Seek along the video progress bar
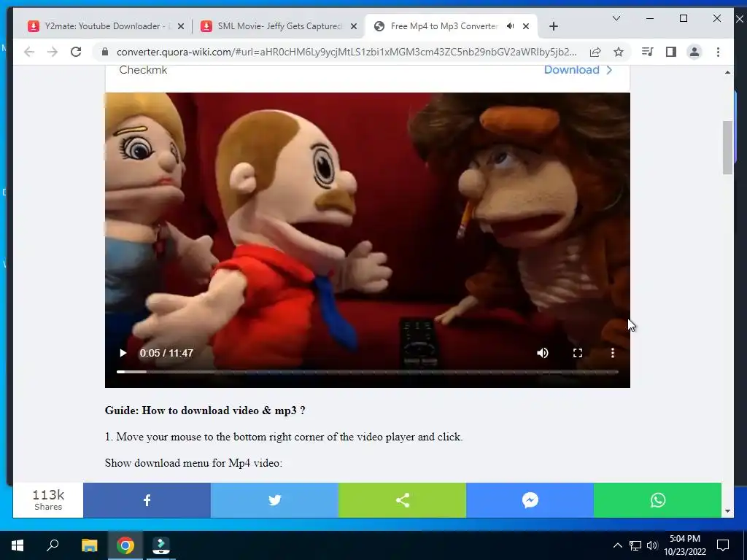The width and height of the screenshot is (747, 560). click(368, 371)
